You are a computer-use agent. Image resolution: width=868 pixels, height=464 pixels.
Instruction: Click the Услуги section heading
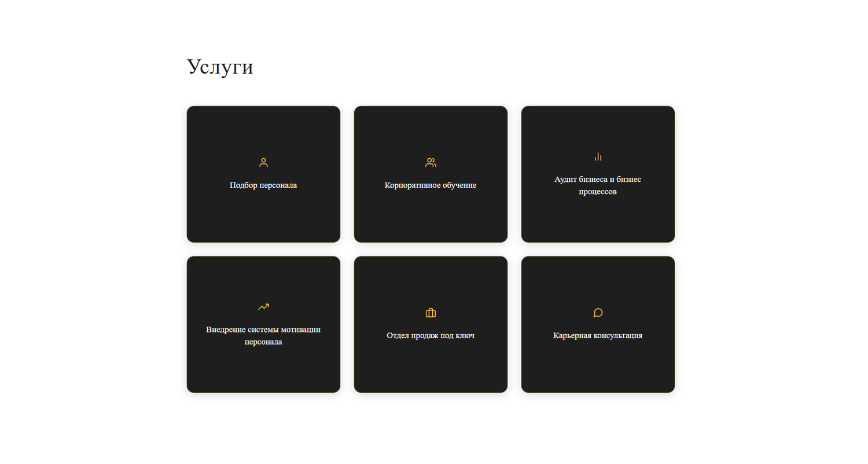(220, 67)
